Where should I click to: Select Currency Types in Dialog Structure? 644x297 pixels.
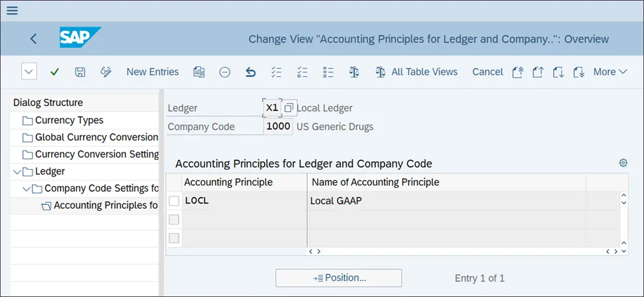coord(69,121)
